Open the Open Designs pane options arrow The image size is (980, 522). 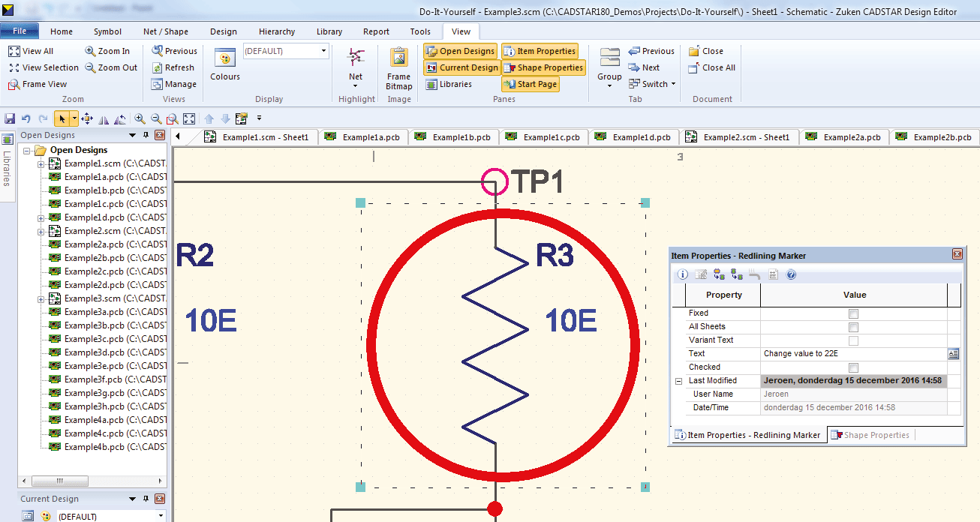[133, 135]
